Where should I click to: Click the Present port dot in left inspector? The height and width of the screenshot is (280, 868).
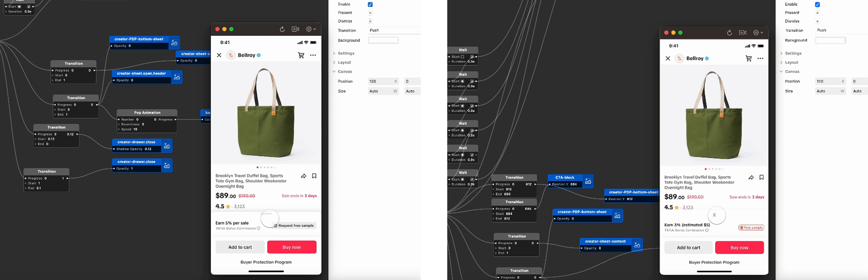(x=370, y=13)
